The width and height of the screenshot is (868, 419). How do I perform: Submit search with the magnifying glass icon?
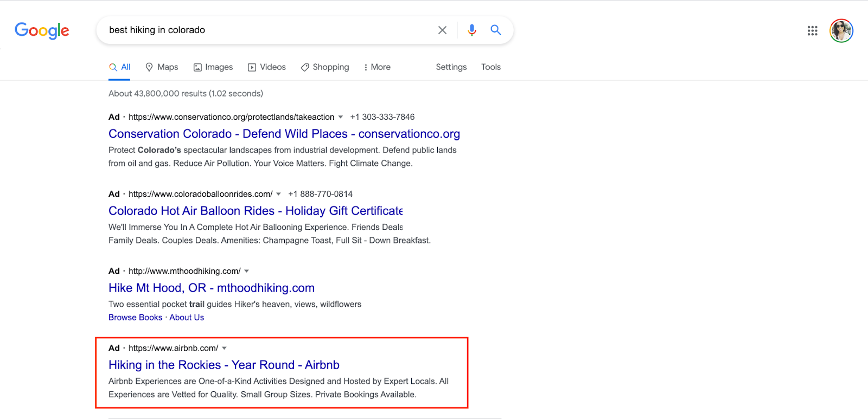pos(495,30)
